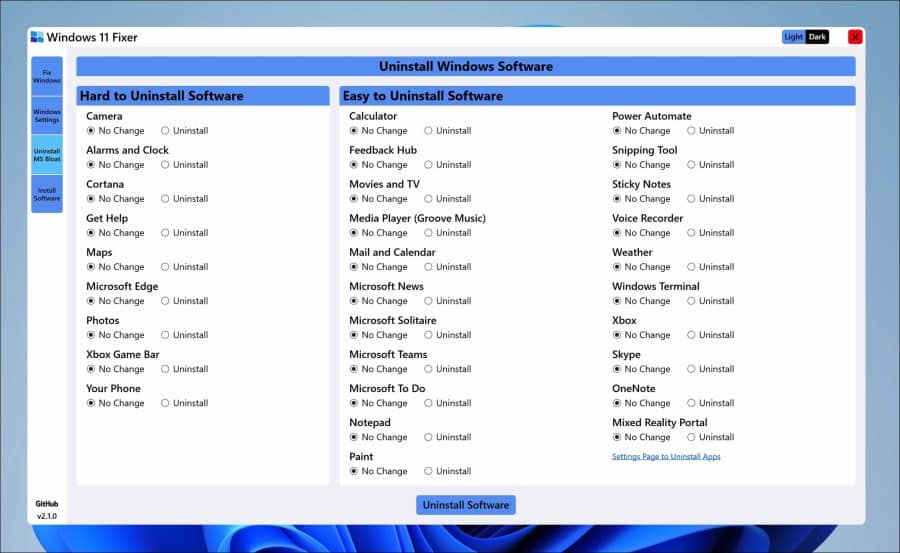Select Uninstall for Camera
The image size is (900, 553).
185,130
